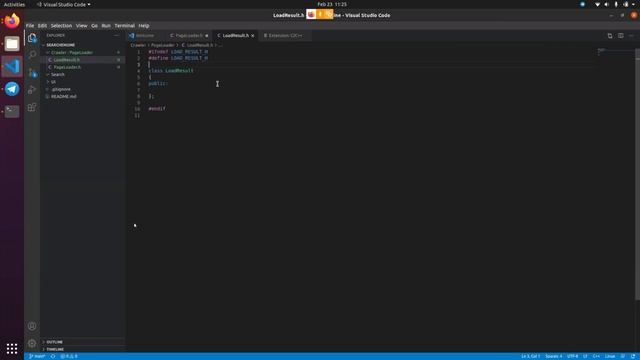Open the Accounts menu icon
The height and width of the screenshot is (360, 640).
(32, 326)
